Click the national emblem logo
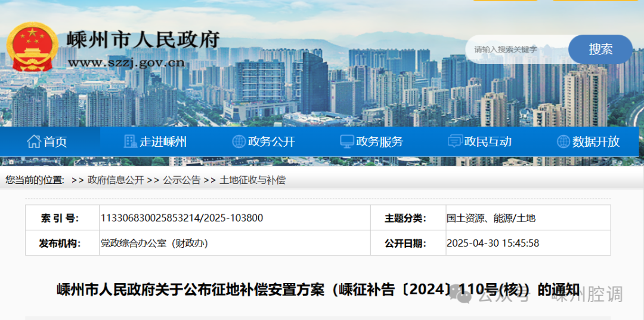 pyautogui.click(x=33, y=47)
